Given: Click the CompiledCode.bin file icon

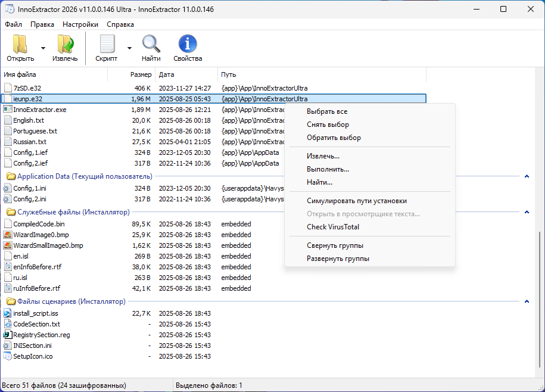Looking at the screenshot, I should [8, 224].
